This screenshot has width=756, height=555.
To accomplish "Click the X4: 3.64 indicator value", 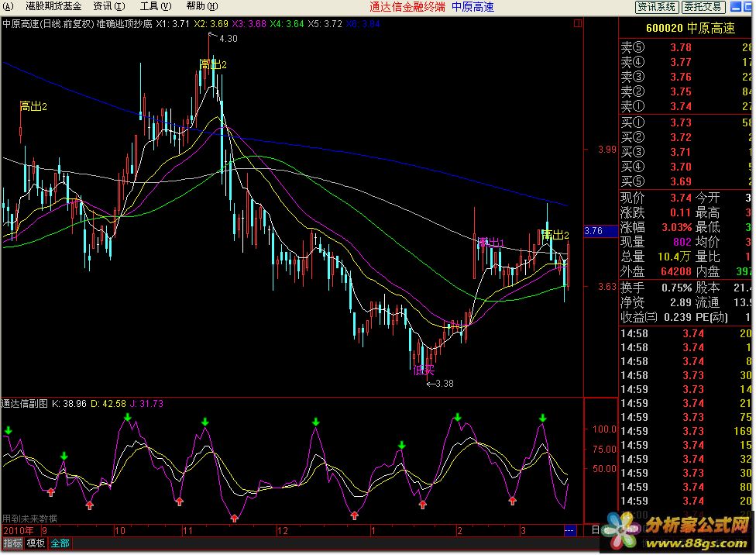I will pos(287,24).
